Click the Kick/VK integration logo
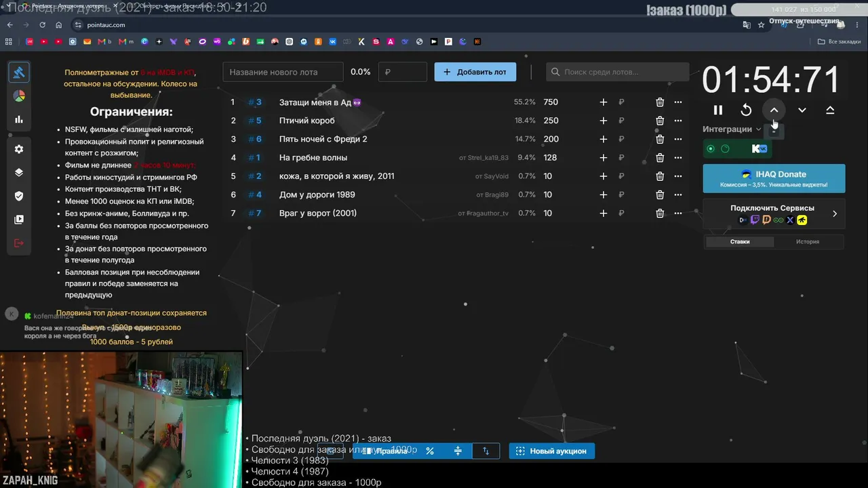Screen dimensions: 868x488 pos(759,148)
